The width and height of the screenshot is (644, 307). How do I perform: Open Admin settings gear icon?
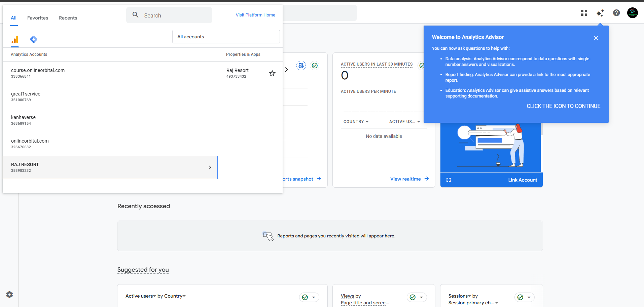(x=9, y=295)
